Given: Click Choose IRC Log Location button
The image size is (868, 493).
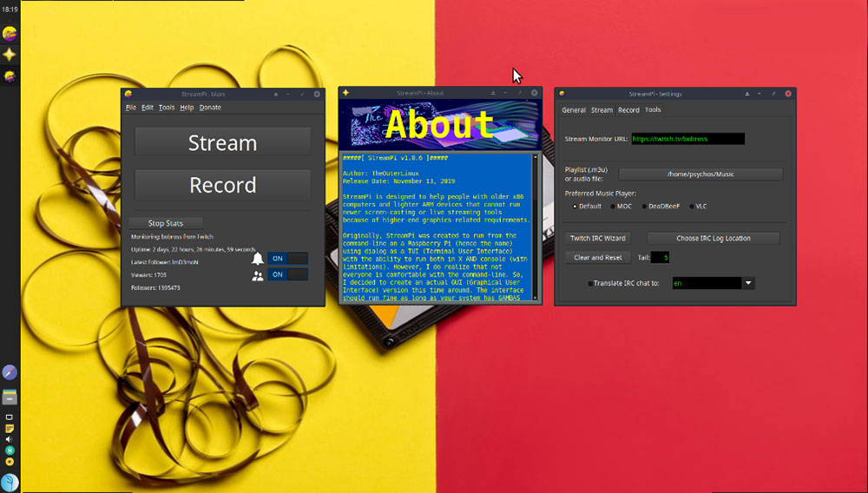Looking at the screenshot, I should (713, 238).
